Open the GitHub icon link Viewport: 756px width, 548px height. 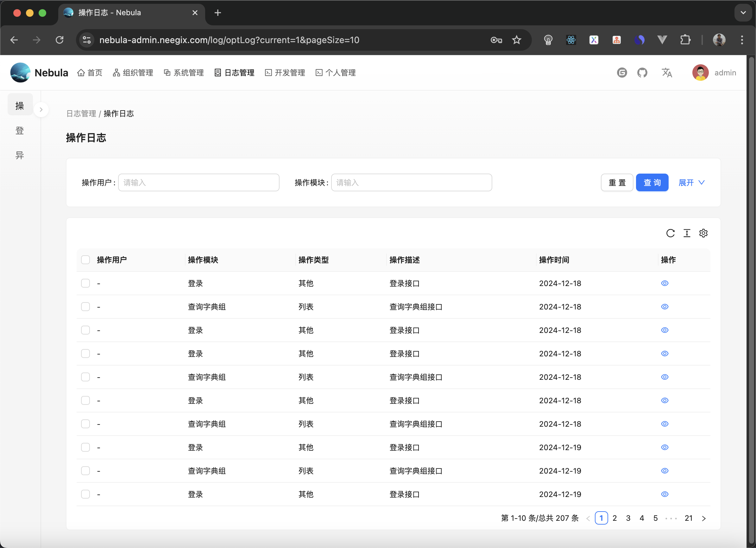642,73
